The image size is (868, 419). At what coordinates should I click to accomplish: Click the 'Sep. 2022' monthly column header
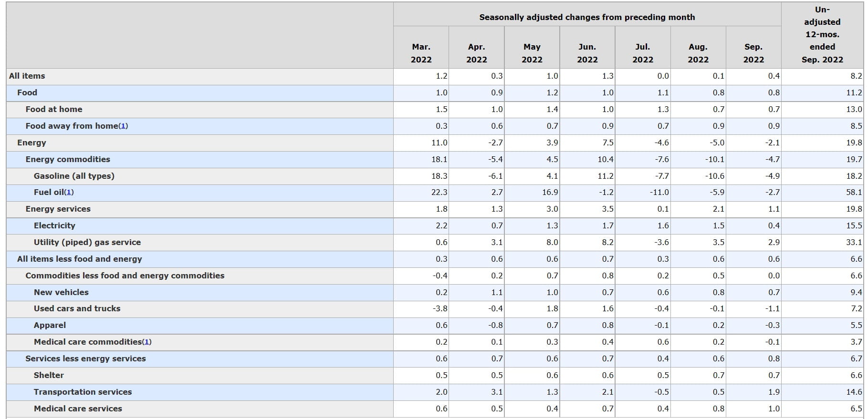coord(753,53)
